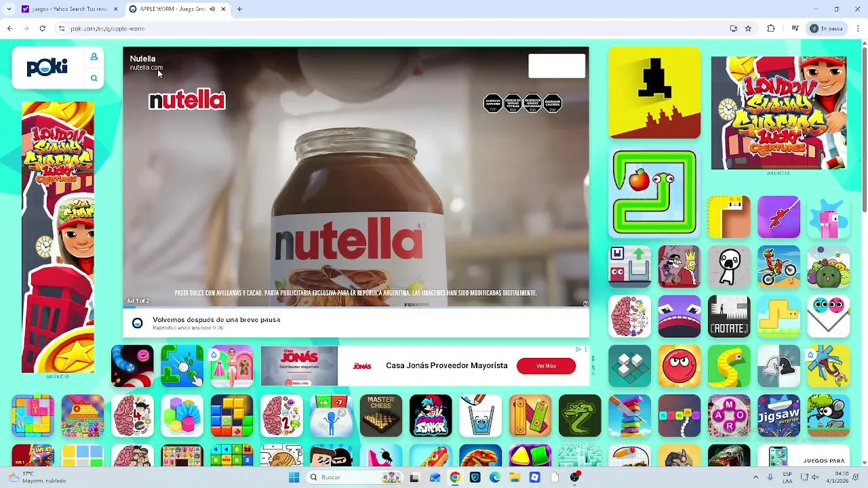Open the Friday Night Funkin game icon
This screenshot has height=488, width=868.
431,415
